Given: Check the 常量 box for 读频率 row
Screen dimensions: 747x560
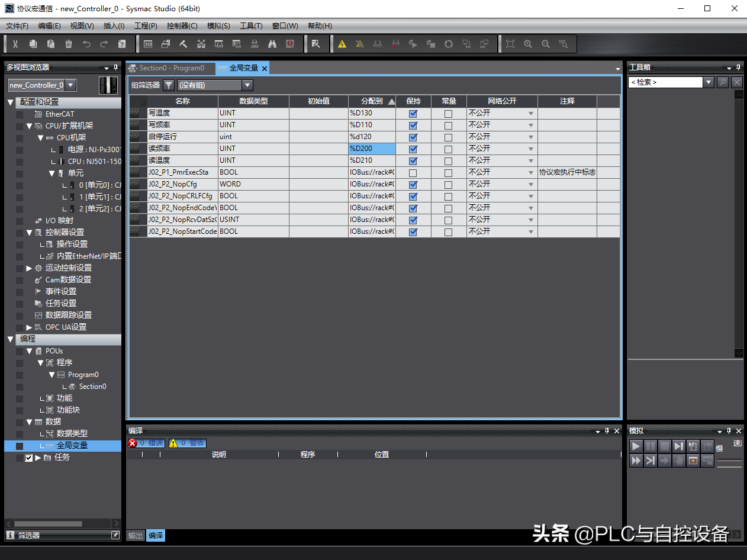Looking at the screenshot, I should coord(448,149).
